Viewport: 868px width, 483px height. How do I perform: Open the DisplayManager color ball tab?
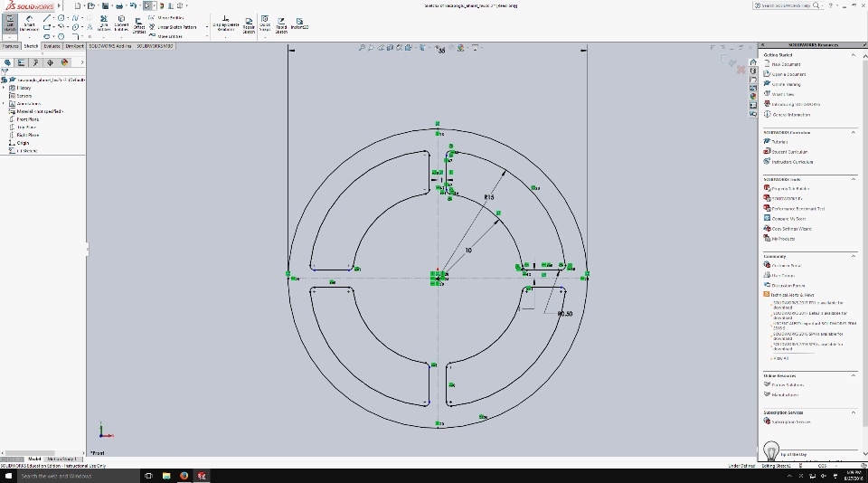(x=64, y=62)
